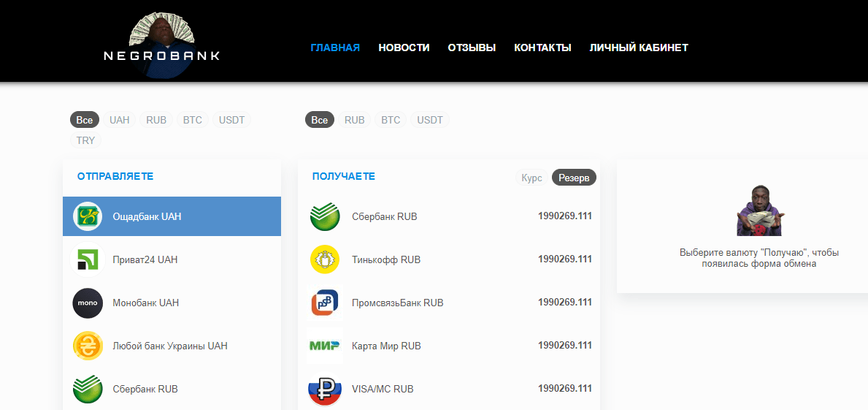Select VISA/MC RUB to receive
Image resolution: width=868 pixels, height=410 pixels.
[449, 389]
